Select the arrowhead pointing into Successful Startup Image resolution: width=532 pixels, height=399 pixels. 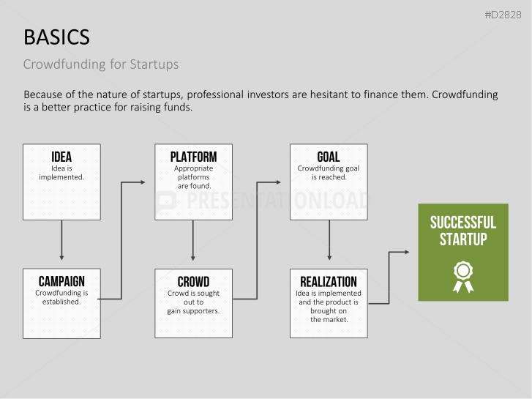[406, 252]
